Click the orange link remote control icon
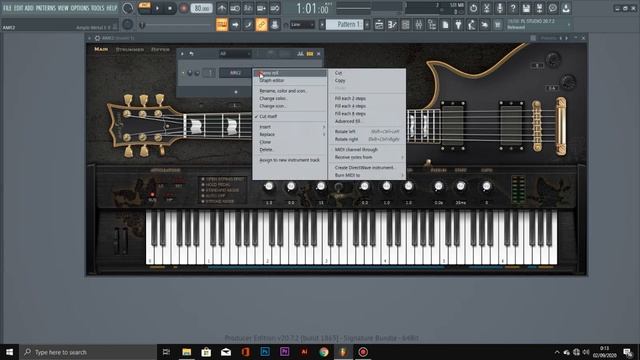The width and height of the screenshot is (640, 360). 261,25
